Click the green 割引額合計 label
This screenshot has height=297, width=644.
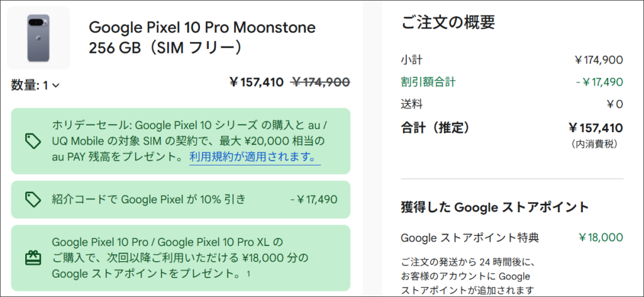[x=428, y=82]
